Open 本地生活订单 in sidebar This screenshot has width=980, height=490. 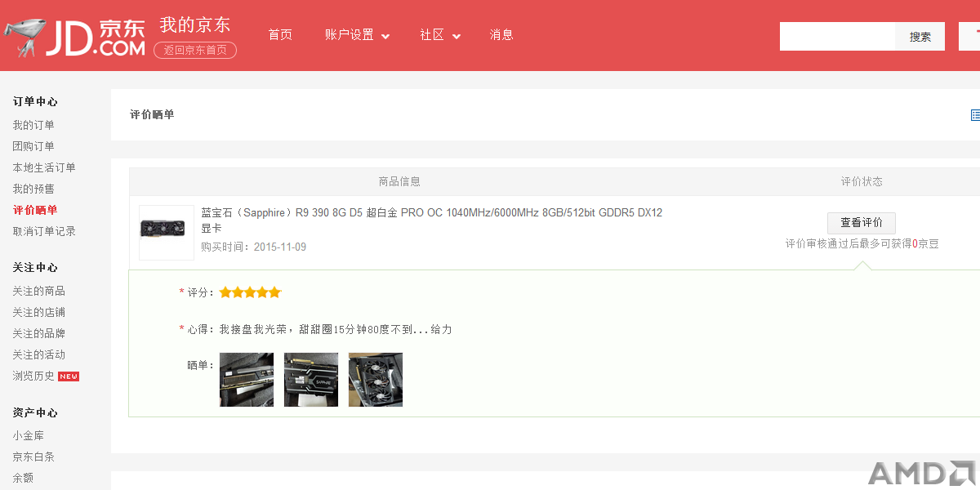point(44,167)
